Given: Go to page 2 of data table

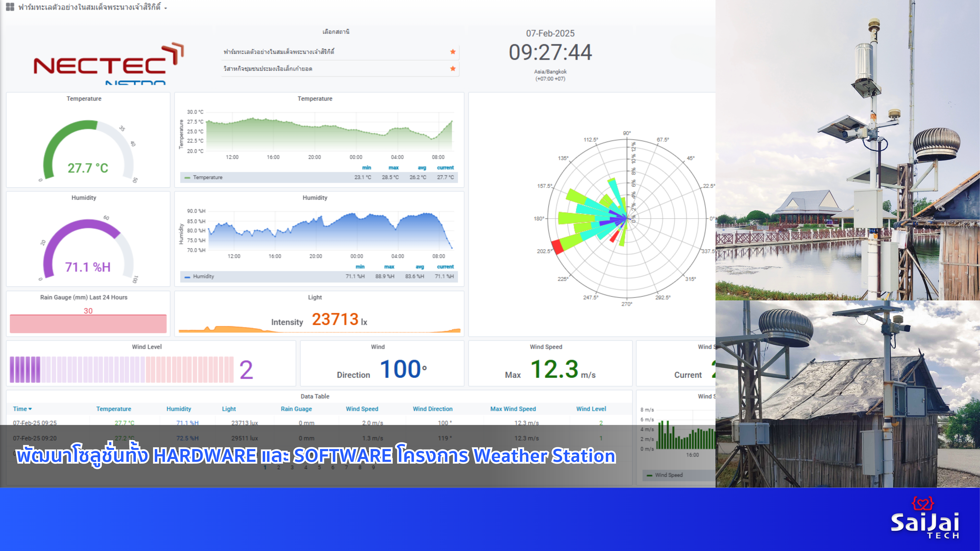Looking at the screenshot, I should [x=278, y=467].
